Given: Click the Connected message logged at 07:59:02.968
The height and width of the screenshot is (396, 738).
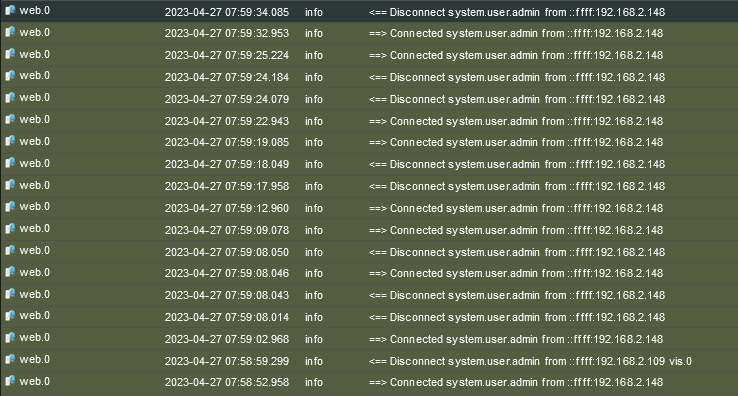Looking at the screenshot, I should (x=516, y=339).
